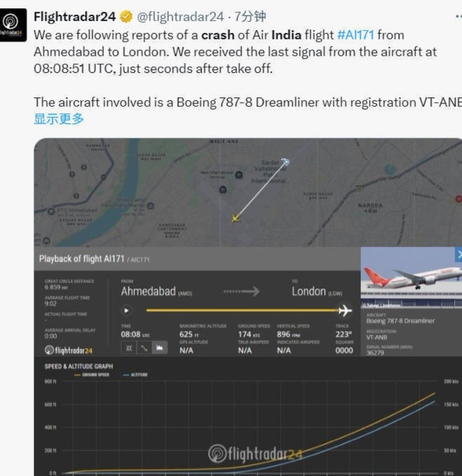Open the @flightradar24 handle
This screenshot has width=462, height=476.
pyautogui.click(x=180, y=16)
